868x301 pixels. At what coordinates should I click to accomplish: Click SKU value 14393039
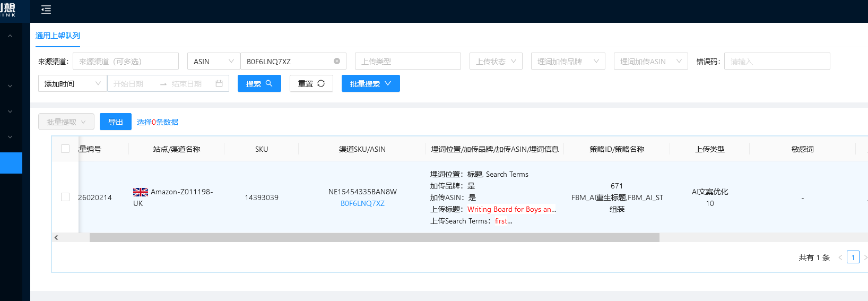coord(262,197)
